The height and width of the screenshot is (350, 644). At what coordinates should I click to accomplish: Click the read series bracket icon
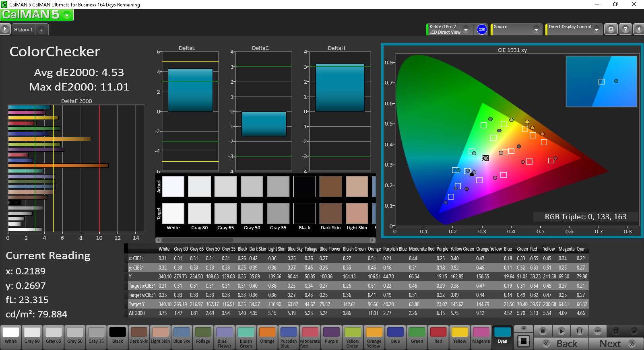click(x=580, y=331)
